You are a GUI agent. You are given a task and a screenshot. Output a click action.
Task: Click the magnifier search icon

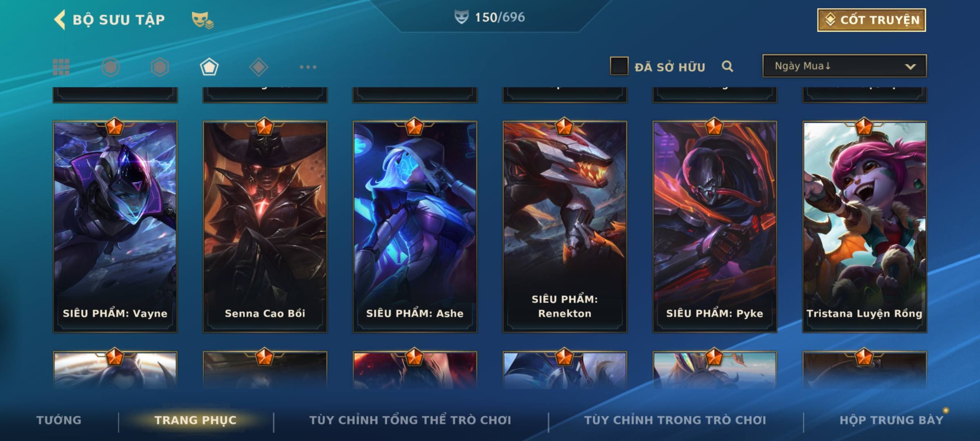click(727, 66)
